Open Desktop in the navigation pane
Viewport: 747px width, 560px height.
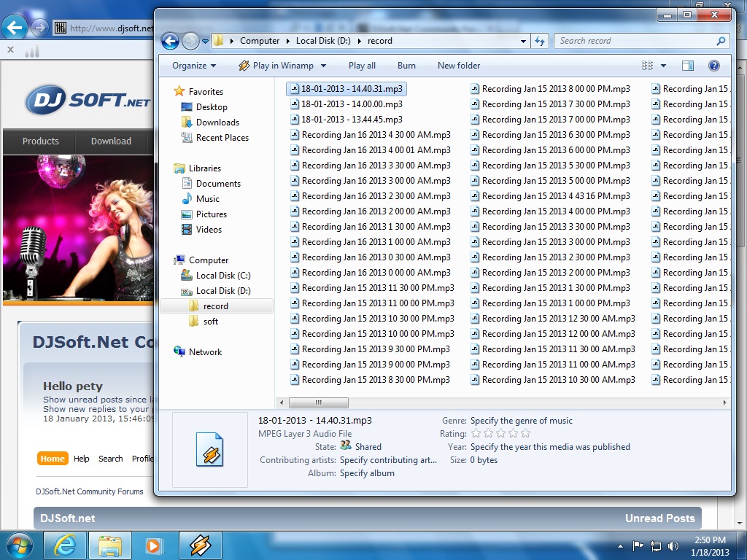212,107
